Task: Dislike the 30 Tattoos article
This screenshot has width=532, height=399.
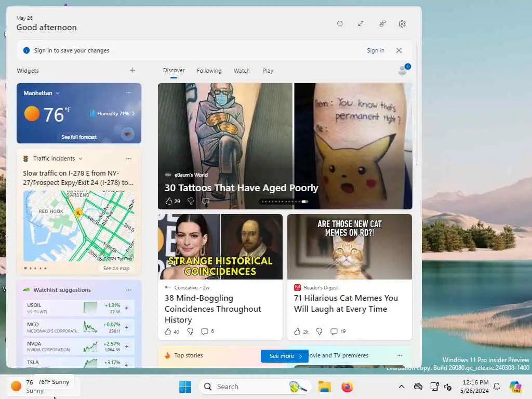Action: tap(191, 201)
